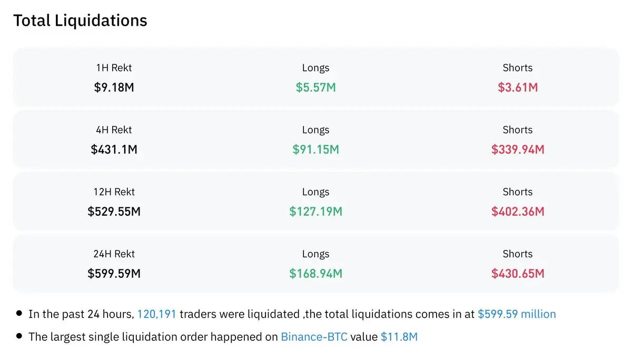The height and width of the screenshot is (364, 632).
Task: Select the 4H Rekt total $431.1M
Action: (x=114, y=149)
